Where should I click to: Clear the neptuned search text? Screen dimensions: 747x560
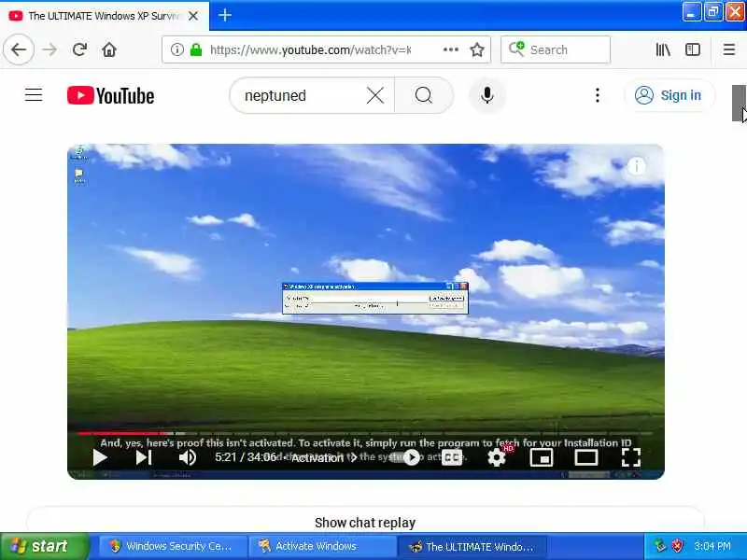(375, 95)
